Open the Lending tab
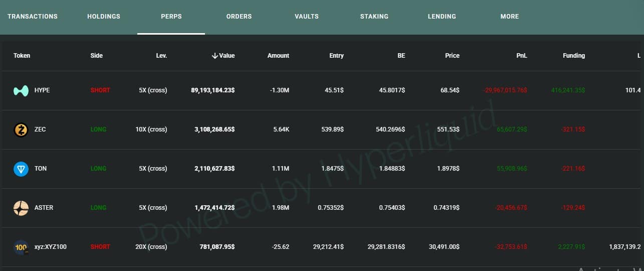644x271 pixels. 442,17
